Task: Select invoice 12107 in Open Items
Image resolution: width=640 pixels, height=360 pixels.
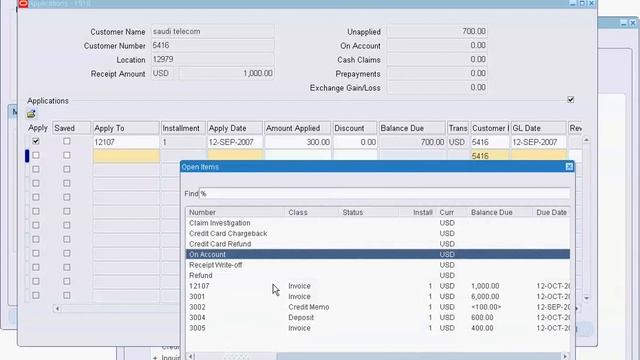Action: [x=378, y=286]
